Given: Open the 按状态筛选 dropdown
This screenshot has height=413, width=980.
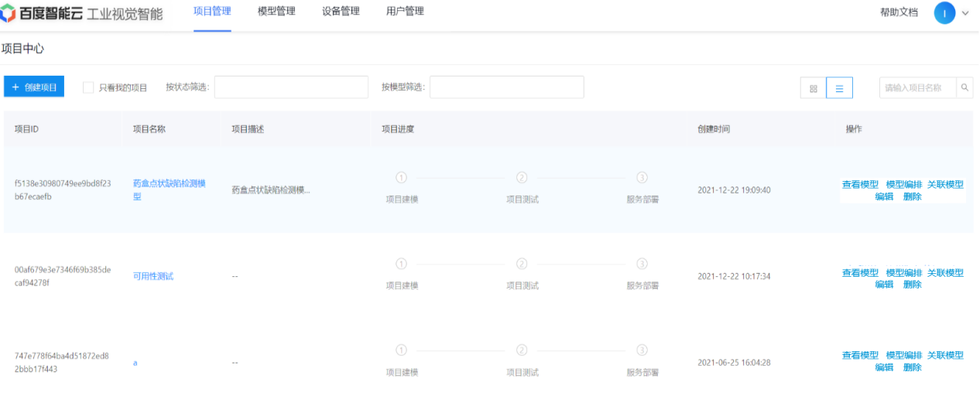Looking at the screenshot, I should (x=291, y=87).
